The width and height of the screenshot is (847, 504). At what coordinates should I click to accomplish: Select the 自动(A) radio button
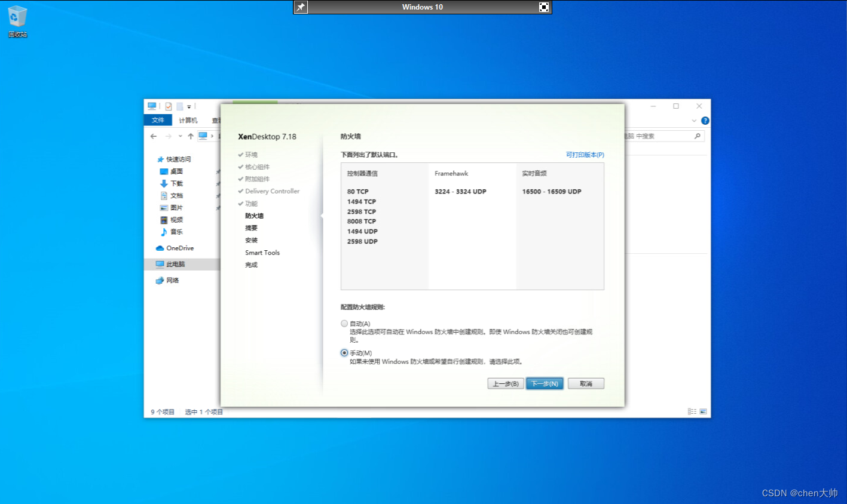point(344,324)
